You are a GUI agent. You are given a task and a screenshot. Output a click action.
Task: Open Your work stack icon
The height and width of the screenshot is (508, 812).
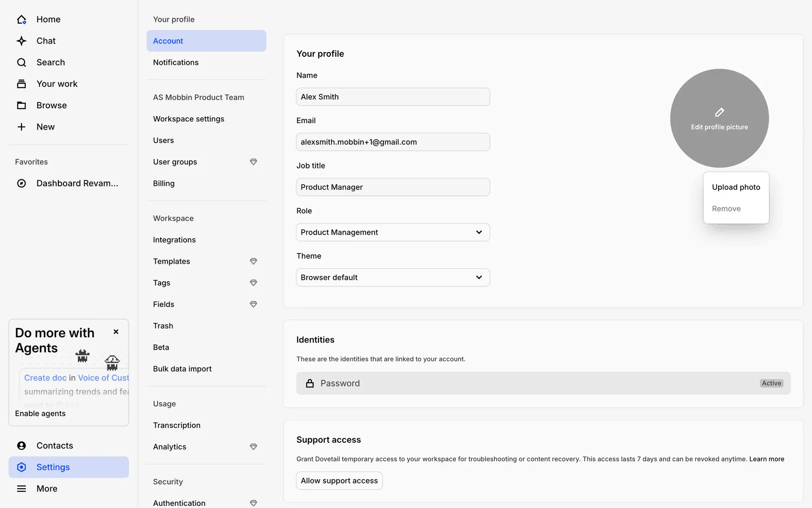point(22,84)
